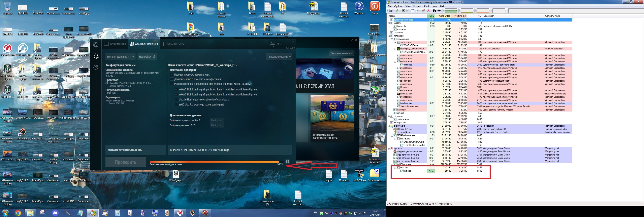
Task: Open the 'World of Warships PT' dropdown
Action: 121,57
